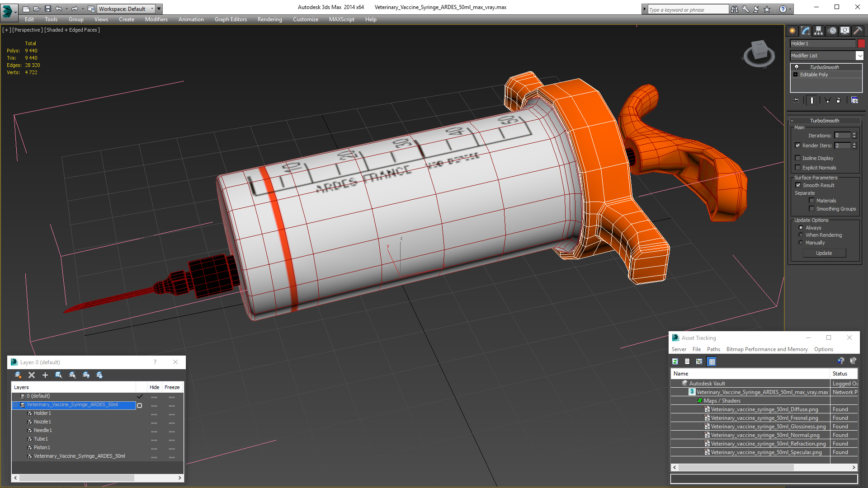Click Shaded + Edged Faces viewport label
This screenshot has height=488, width=868.
72,30
